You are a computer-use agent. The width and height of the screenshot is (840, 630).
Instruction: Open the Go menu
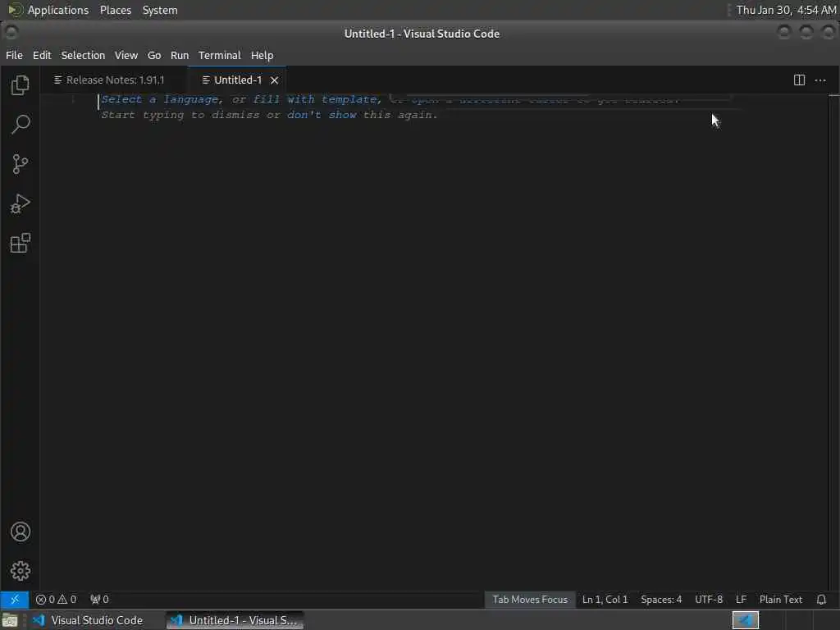coord(154,55)
